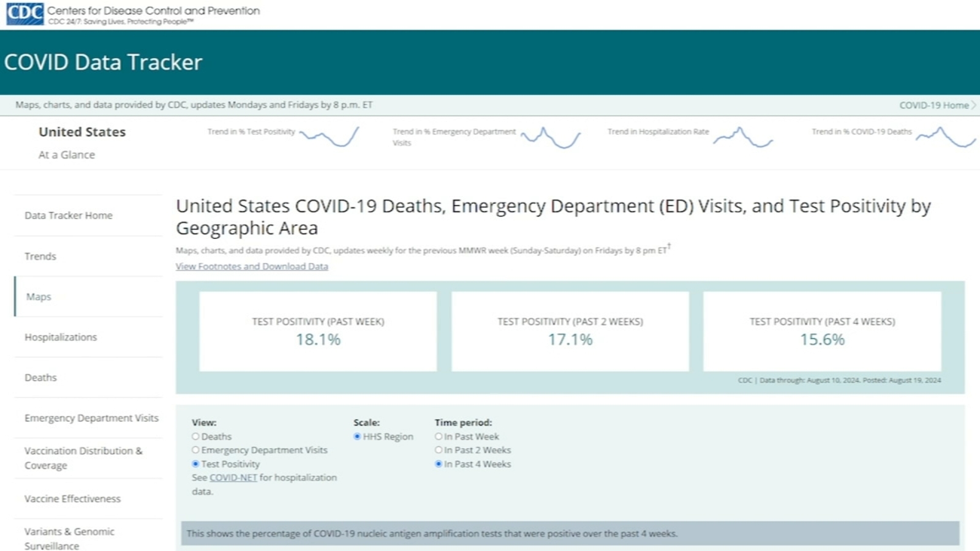Set time period to In Past 2 Weeks

point(438,450)
